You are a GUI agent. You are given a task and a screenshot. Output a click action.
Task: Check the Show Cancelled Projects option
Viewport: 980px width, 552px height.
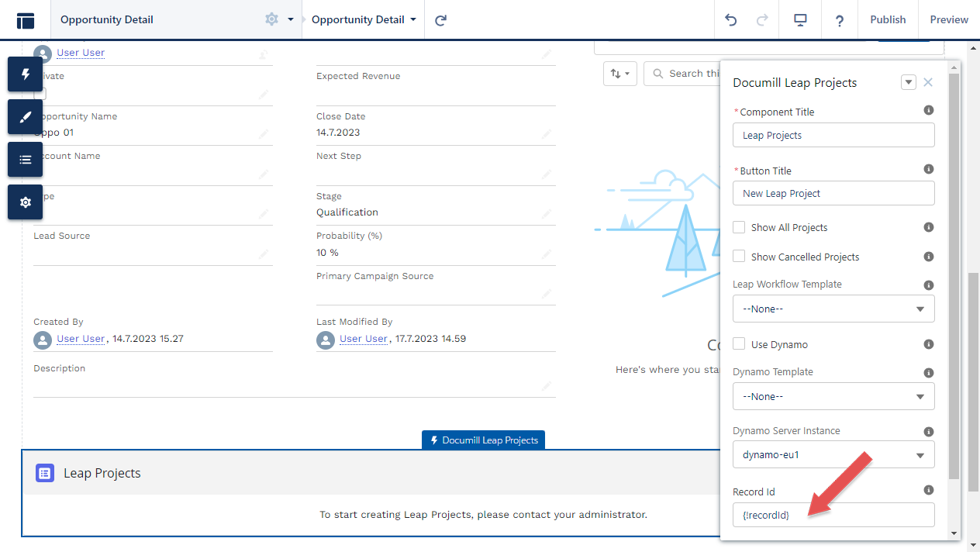click(739, 256)
